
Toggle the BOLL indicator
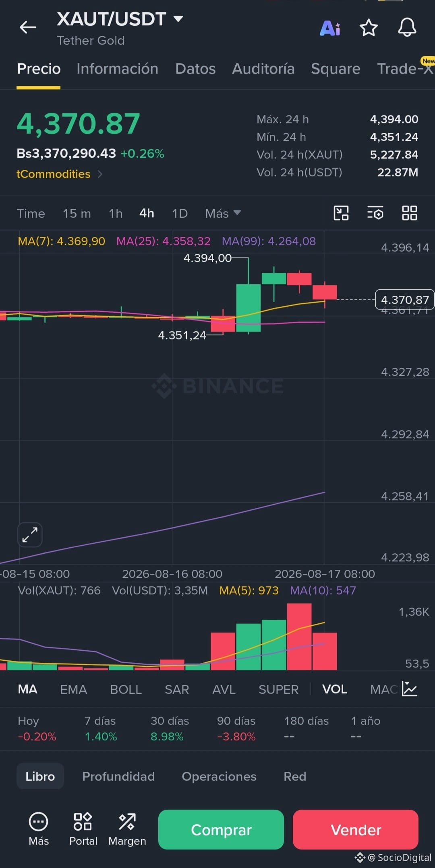(x=126, y=689)
